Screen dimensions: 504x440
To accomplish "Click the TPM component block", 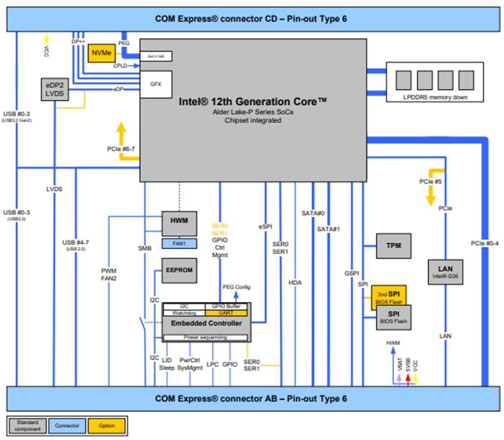I will tap(393, 246).
